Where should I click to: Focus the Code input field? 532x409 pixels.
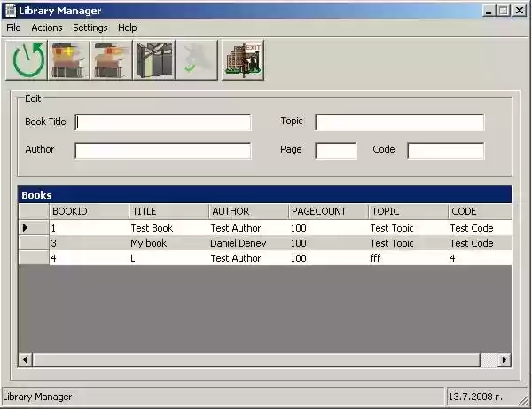(x=446, y=151)
